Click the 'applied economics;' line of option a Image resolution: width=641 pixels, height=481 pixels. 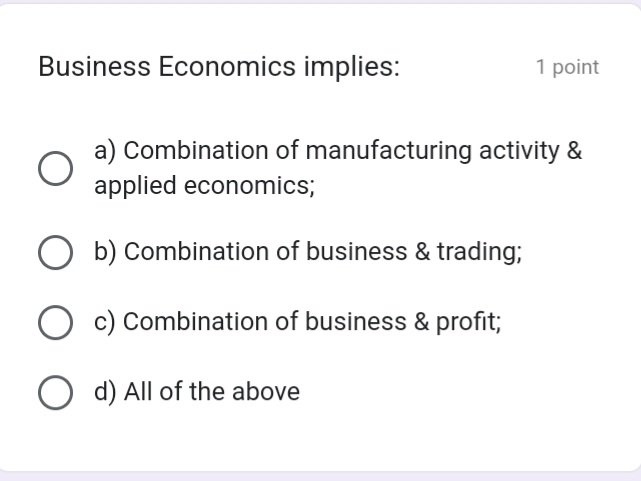coord(204,186)
